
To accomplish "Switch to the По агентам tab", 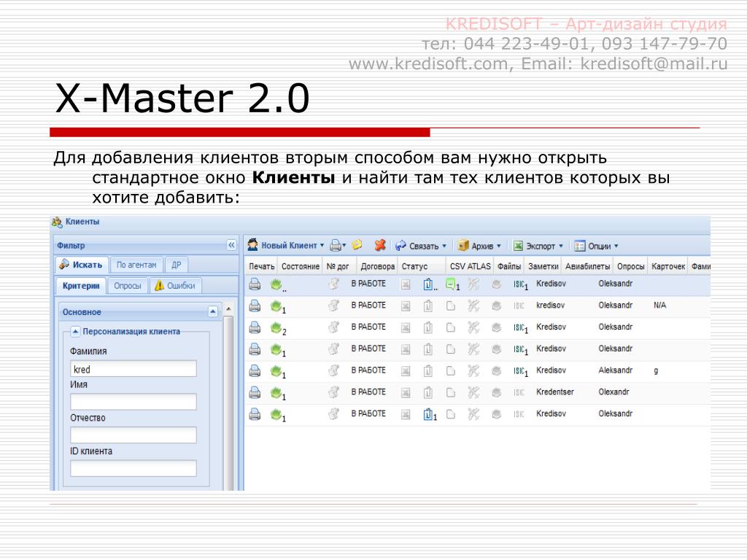I will tap(136, 265).
